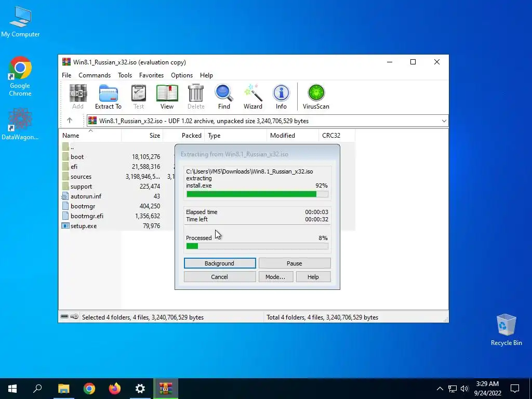The width and height of the screenshot is (532, 399).
Task: Show hidden system tray icons
Action: point(440,389)
